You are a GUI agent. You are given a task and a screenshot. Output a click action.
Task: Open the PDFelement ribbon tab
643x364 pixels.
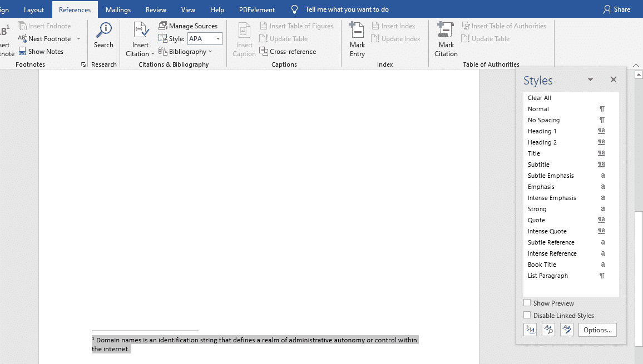tap(256, 9)
